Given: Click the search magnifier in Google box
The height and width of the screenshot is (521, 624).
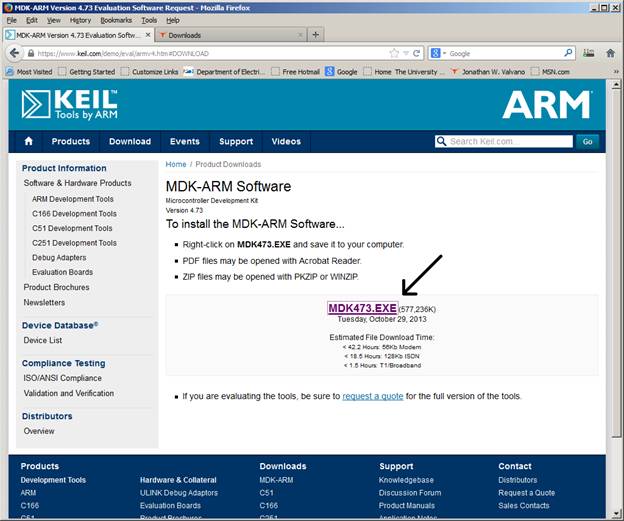Looking at the screenshot, I should click(x=568, y=53).
